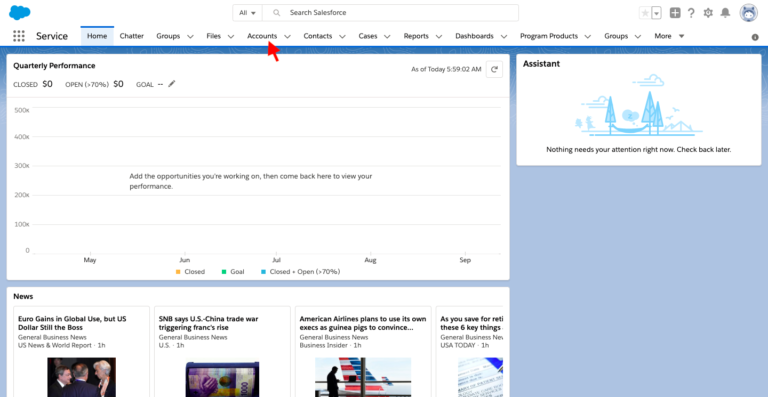This screenshot has width=768, height=397.
Task: Click the search magnifier icon
Action: pos(277,13)
